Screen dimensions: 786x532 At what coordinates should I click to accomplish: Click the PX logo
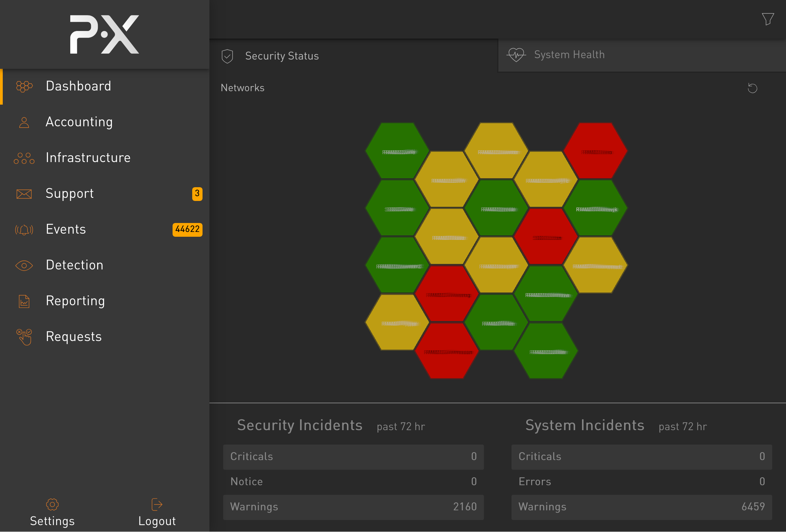tap(104, 34)
